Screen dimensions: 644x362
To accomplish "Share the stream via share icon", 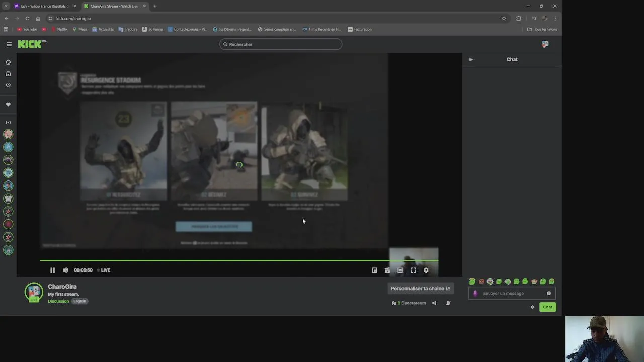I will pyautogui.click(x=434, y=303).
